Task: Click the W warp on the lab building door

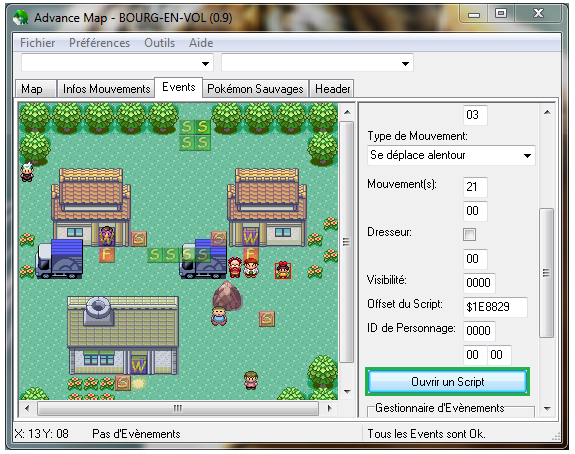Action: point(139,366)
